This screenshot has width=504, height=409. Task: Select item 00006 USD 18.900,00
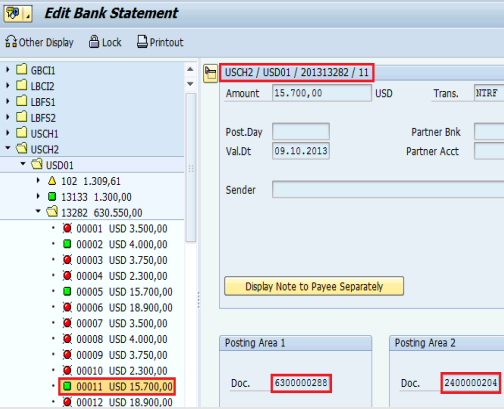pos(125,307)
